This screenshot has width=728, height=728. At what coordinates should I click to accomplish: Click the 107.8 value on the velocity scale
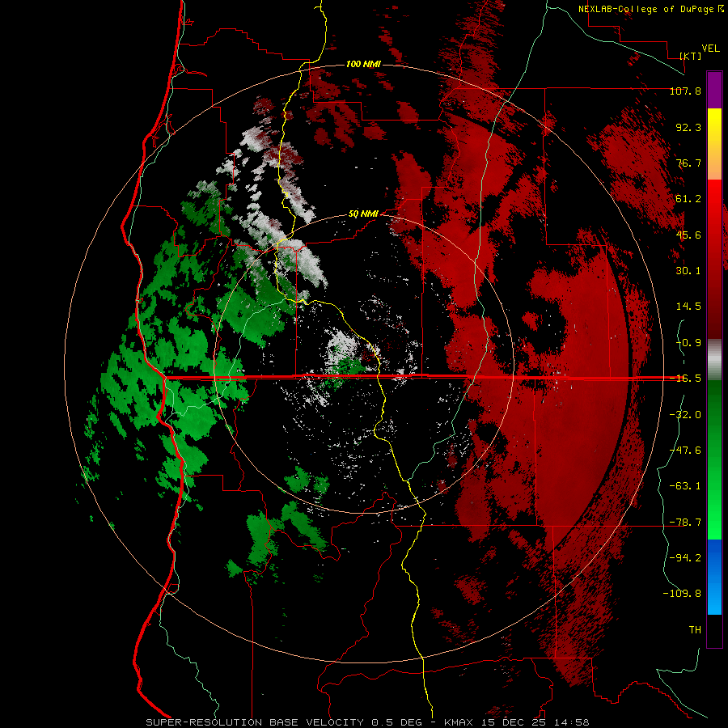coord(685,91)
